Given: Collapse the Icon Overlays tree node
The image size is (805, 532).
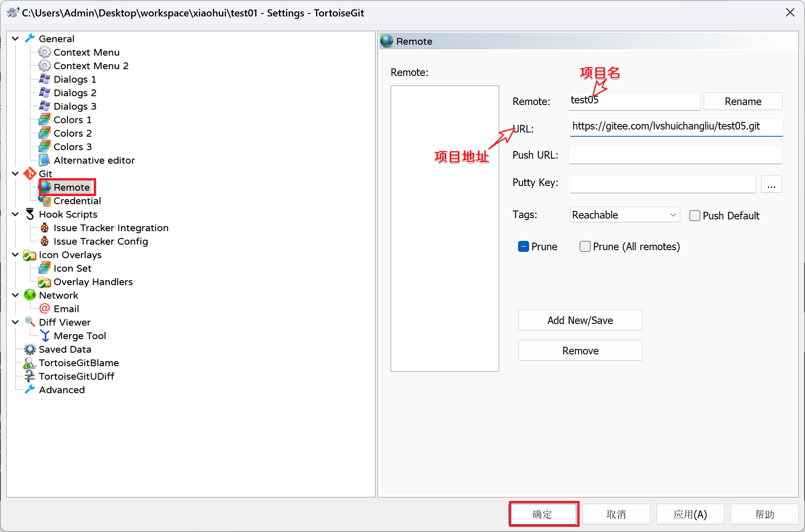Looking at the screenshot, I should click(16, 254).
